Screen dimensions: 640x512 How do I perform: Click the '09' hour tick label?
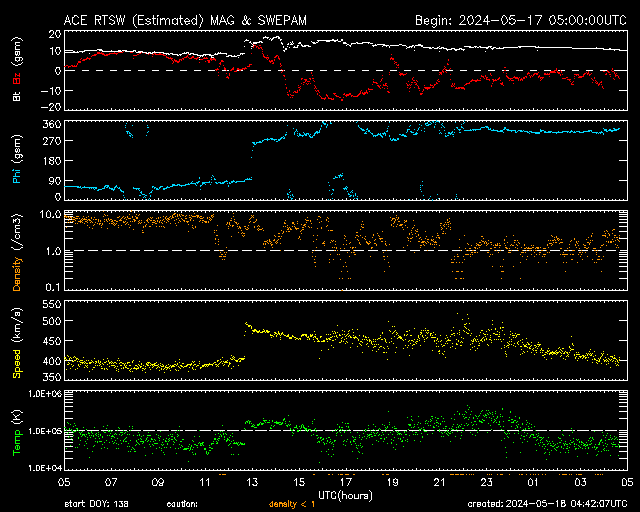coord(158,482)
